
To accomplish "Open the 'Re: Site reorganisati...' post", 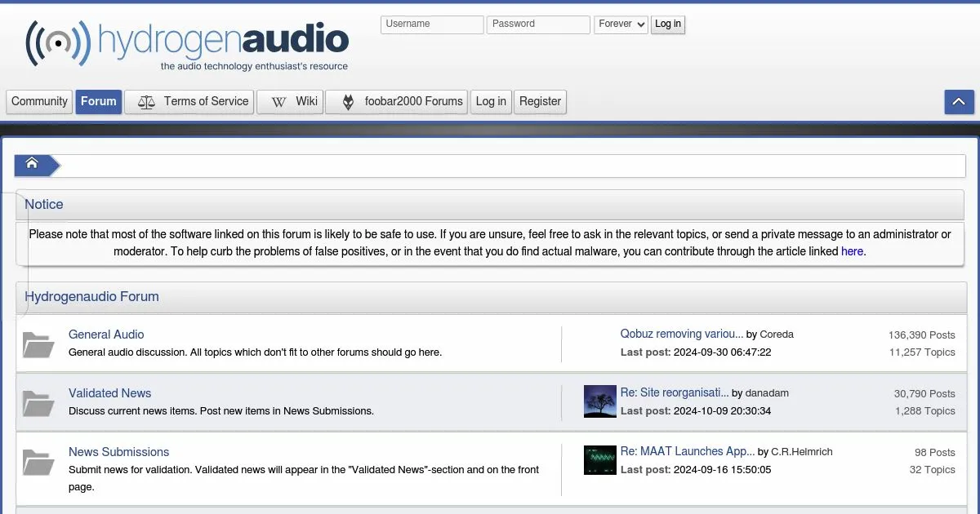I will (675, 392).
